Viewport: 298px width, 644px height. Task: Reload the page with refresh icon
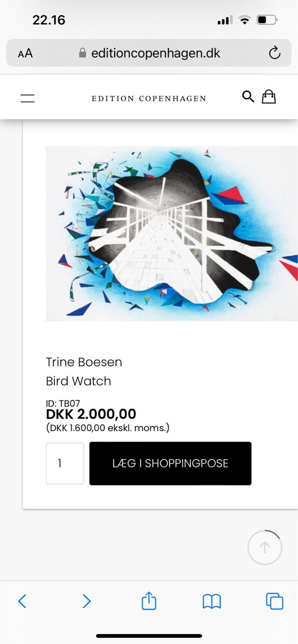click(275, 53)
